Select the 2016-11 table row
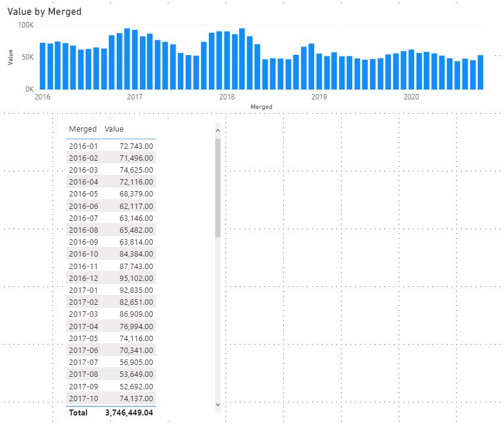The height and width of the screenshot is (425, 504). (x=111, y=266)
